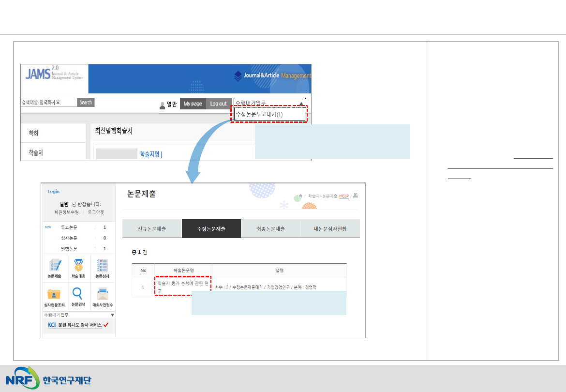
Task: Expand the top 수행대기업무 dropdown
Action: pyautogui.click(x=269, y=103)
